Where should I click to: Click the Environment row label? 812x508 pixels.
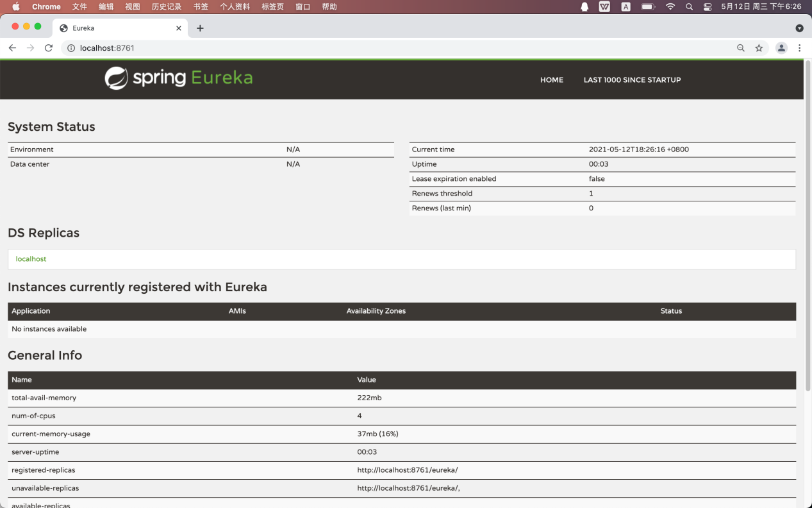coord(32,149)
